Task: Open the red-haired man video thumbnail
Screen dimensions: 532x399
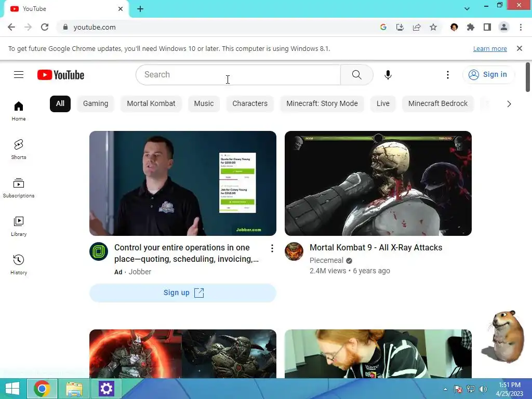Action: [x=378, y=353]
